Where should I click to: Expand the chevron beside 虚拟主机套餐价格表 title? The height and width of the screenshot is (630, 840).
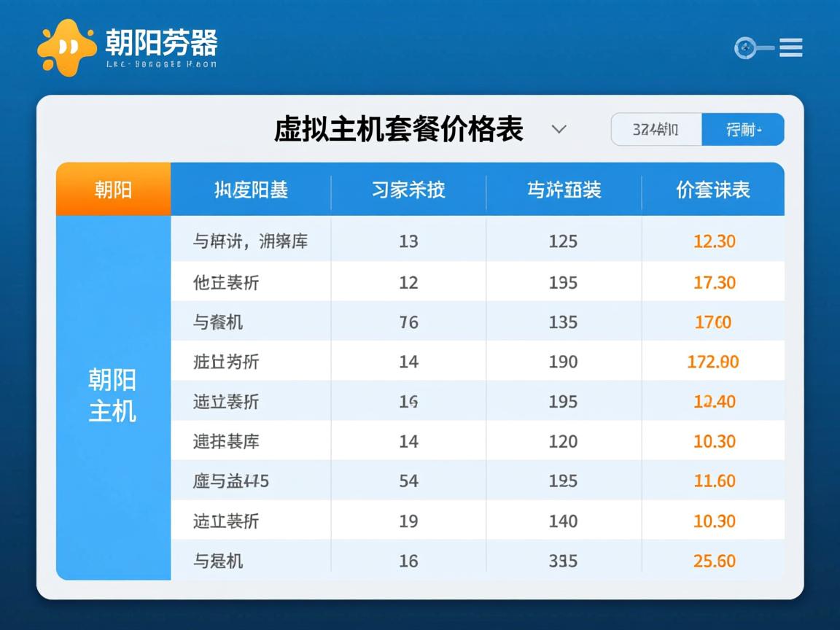point(559,130)
